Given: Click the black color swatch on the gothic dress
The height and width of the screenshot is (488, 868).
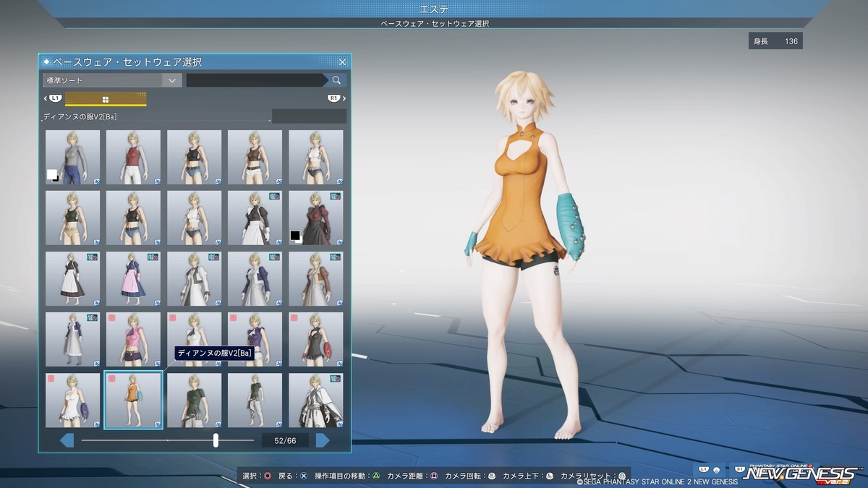Looking at the screenshot, I should [x=295, y=235].
